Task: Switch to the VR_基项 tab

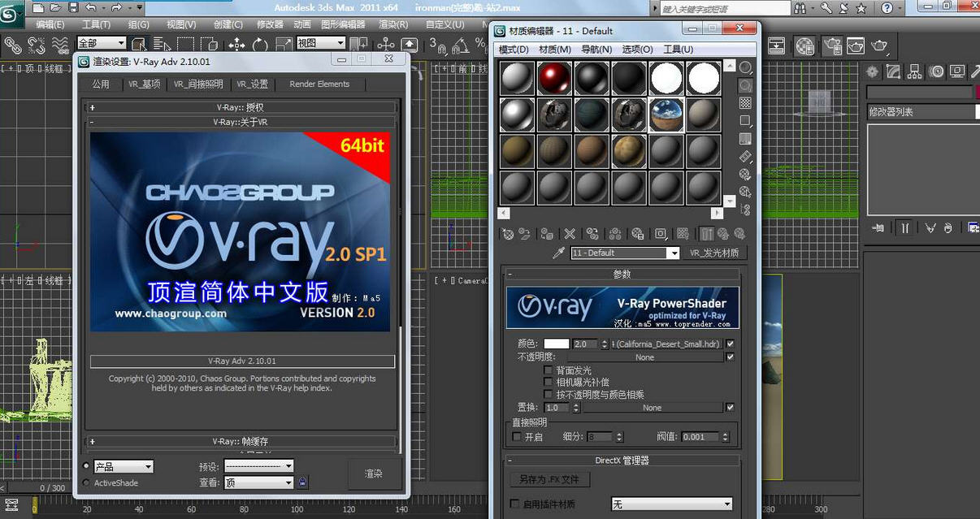Action: (145, 84)
